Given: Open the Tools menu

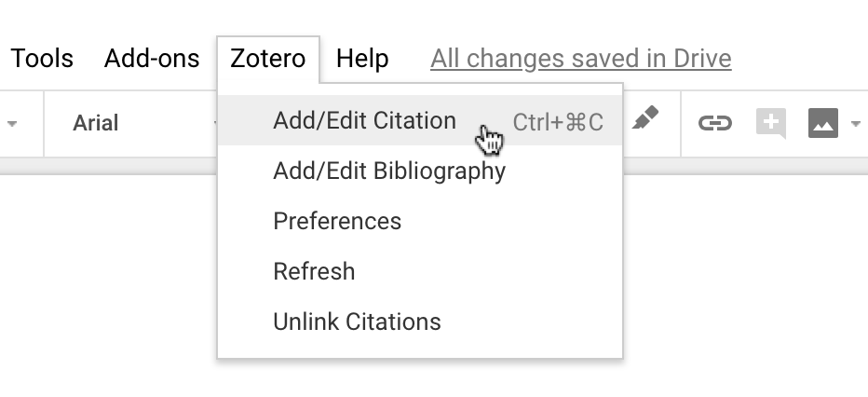Looking at the screenshot, I should (42, 59).
